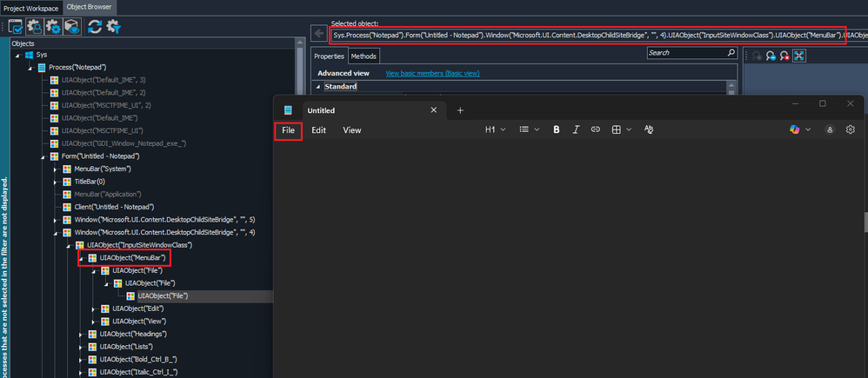This screenshot has width=868, height=378.
Task: Click the Table icon in Notepad toolbar
Action: point(616,129)
